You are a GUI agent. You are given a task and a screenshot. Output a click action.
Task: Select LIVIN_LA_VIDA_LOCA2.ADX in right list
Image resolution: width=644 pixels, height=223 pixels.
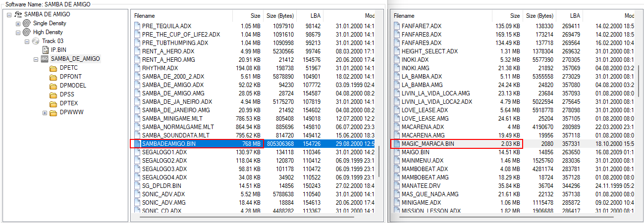(x=515, y=101)
